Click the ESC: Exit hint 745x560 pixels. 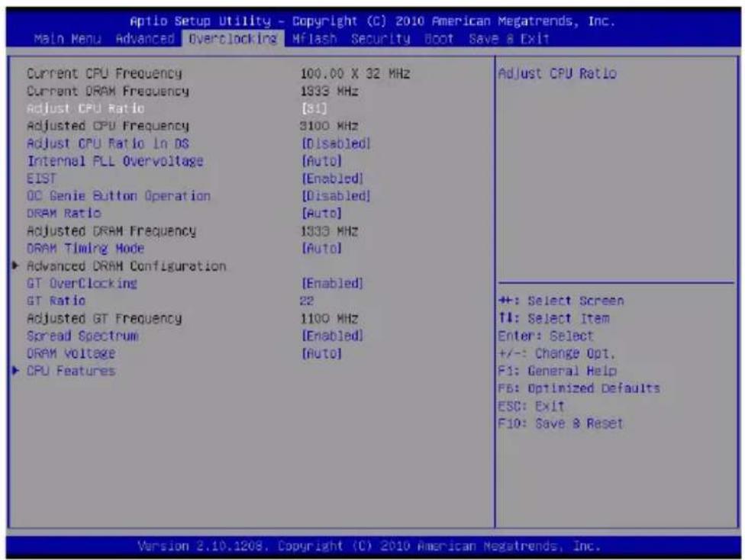coord(531,407)
